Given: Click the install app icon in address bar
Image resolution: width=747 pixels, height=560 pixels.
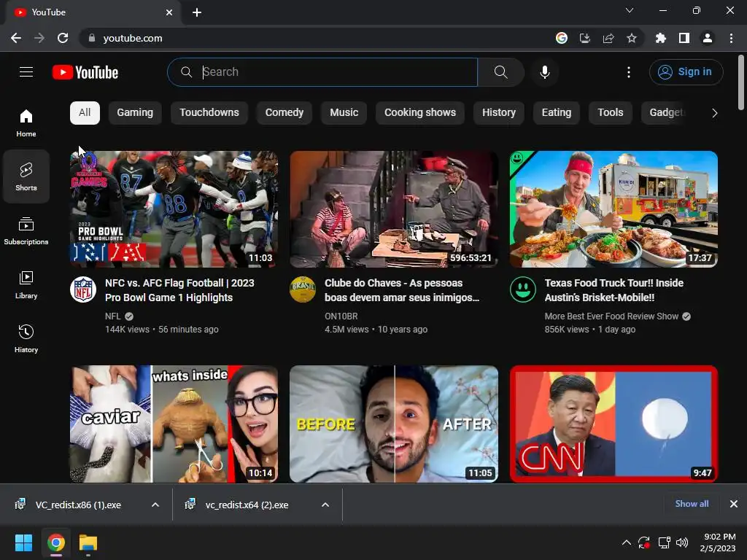Looking at the screenshot, I should 585,38.
